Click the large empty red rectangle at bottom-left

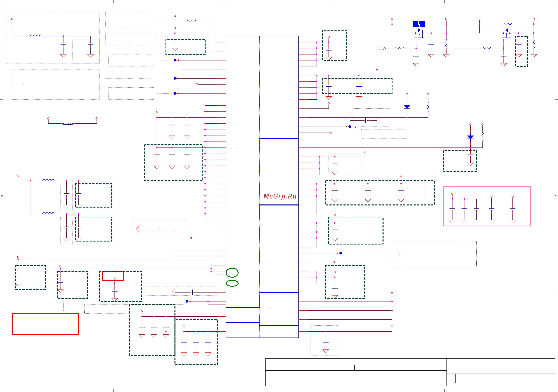tap(45, 324)
